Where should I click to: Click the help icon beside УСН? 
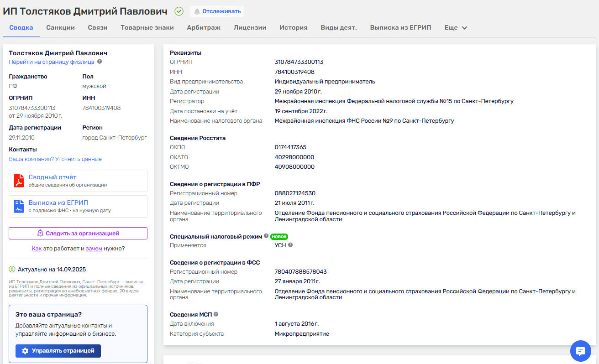tap(290, 245)
